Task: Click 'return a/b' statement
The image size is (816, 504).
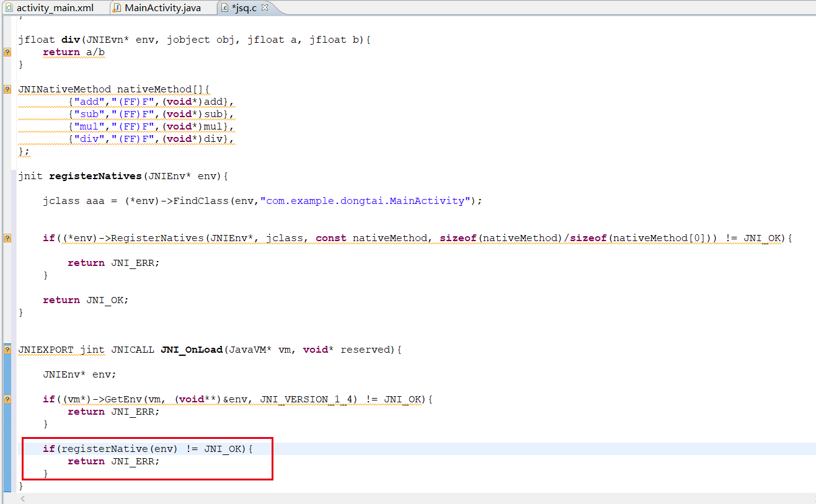Action: coord(74,52)
